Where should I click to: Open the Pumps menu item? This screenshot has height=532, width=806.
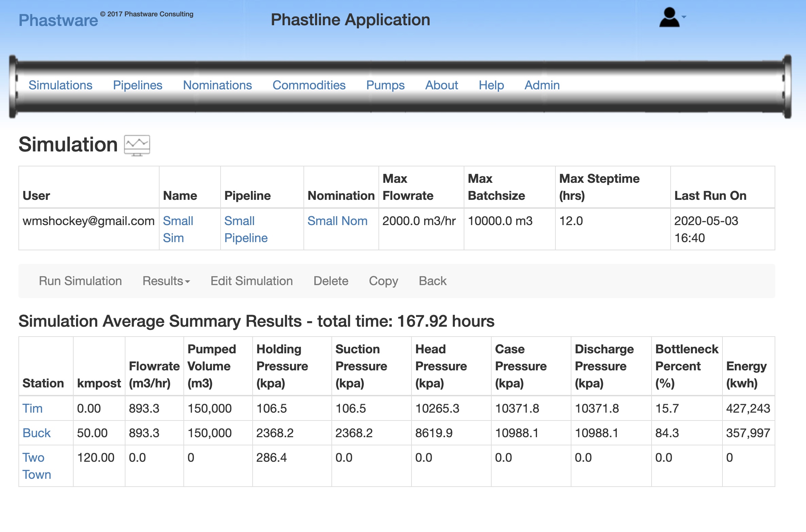coord(385,85)
